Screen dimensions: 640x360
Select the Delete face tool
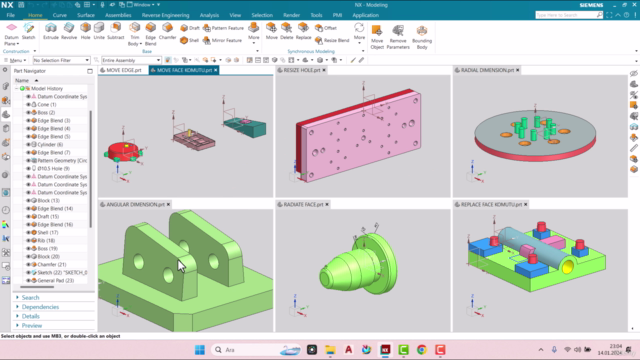pos(287,31)
